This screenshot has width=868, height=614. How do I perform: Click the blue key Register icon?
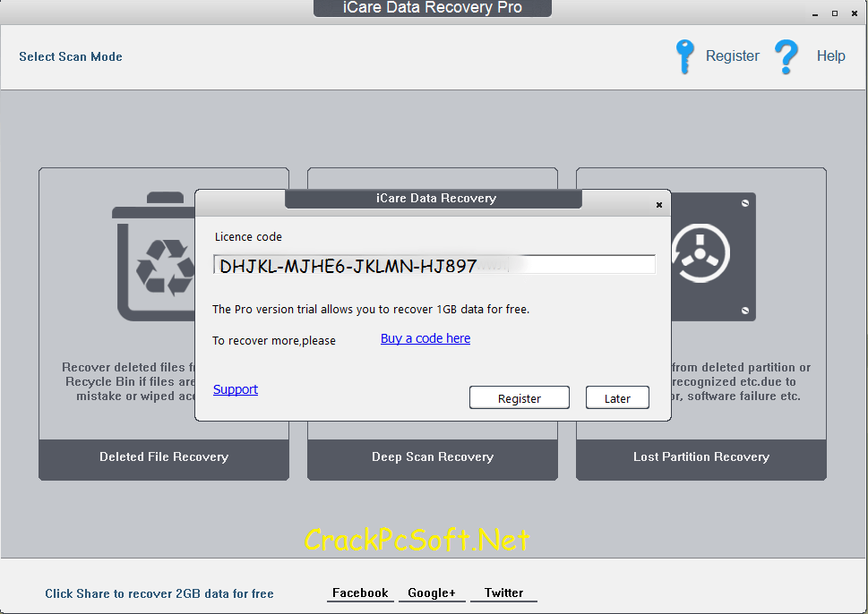(684, 56)
